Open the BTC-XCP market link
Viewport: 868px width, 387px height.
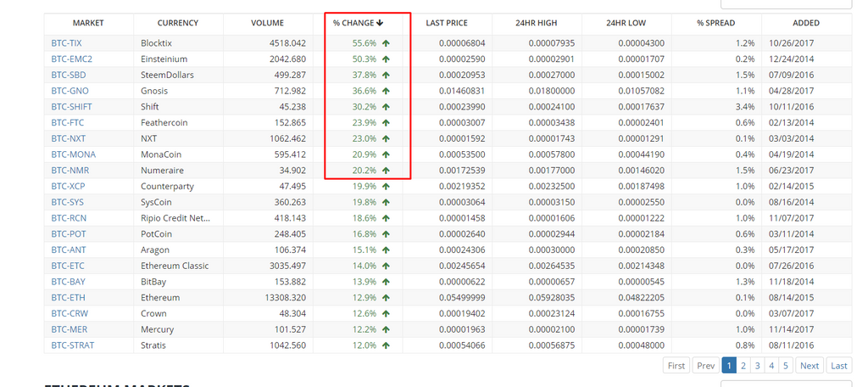[68, 187]
